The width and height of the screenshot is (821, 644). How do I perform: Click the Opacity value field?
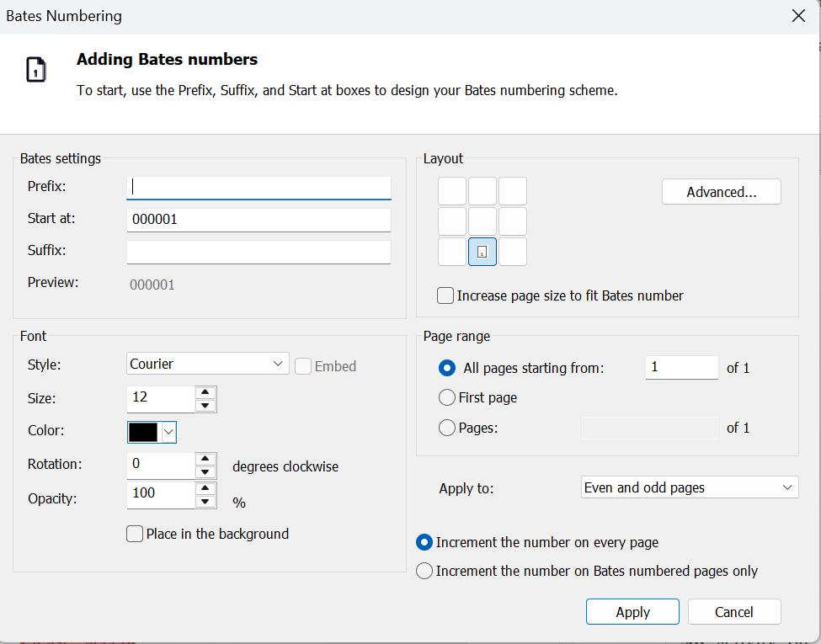coord(161,495)
